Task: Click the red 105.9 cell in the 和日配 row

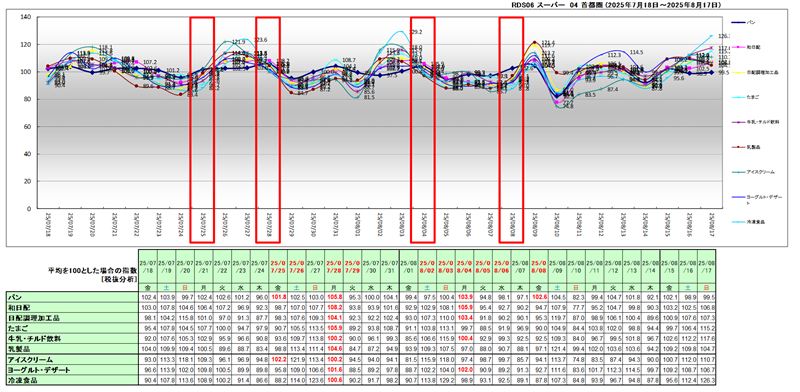Action: click(464, 307)
